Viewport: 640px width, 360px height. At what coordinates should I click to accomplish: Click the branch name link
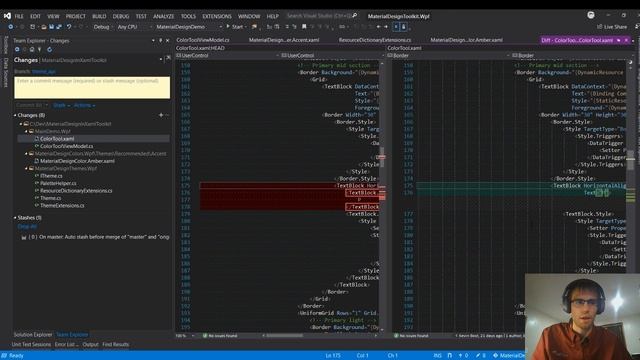tap(44, 71)
